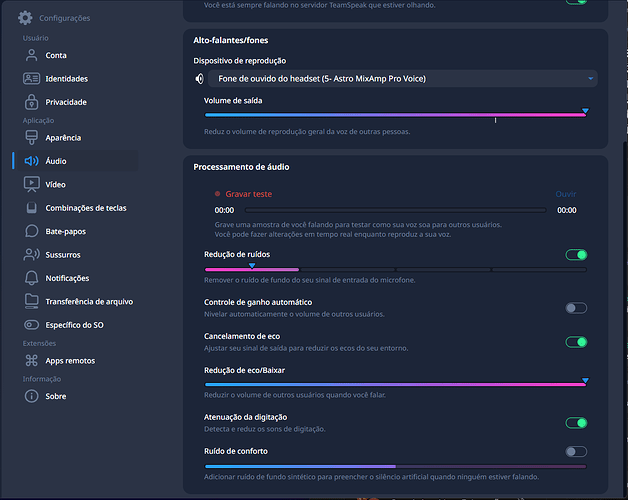Click the Conta person icon
628x500 pixels.
click(x=31, y=55)
